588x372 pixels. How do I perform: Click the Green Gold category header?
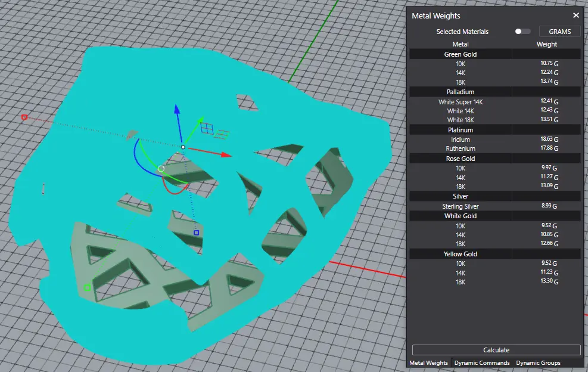461,54
